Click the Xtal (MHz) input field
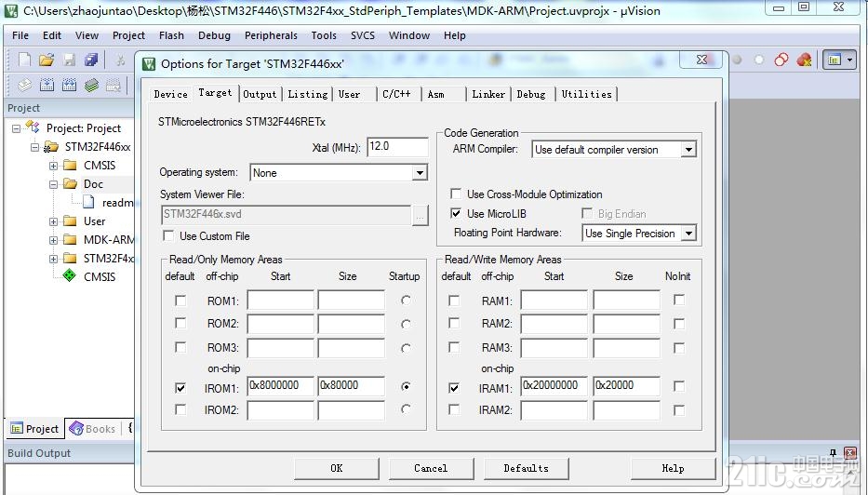 pyautogui.click(x=397, y=147)
